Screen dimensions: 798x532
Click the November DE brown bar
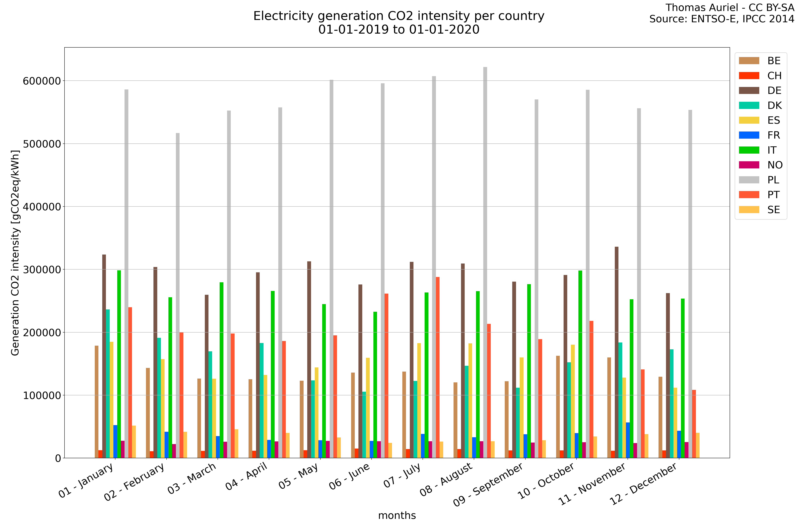coord(616,353)
